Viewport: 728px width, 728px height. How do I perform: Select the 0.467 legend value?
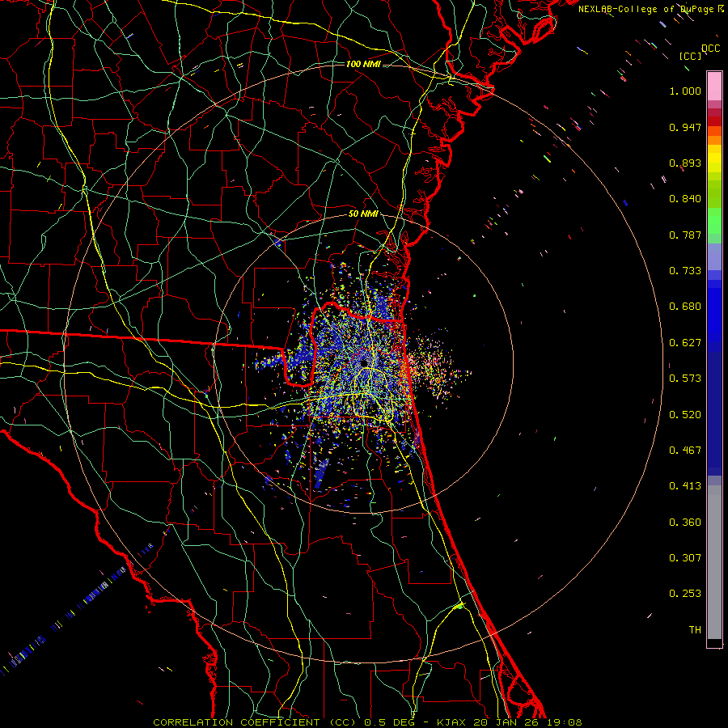pos(685,451)
